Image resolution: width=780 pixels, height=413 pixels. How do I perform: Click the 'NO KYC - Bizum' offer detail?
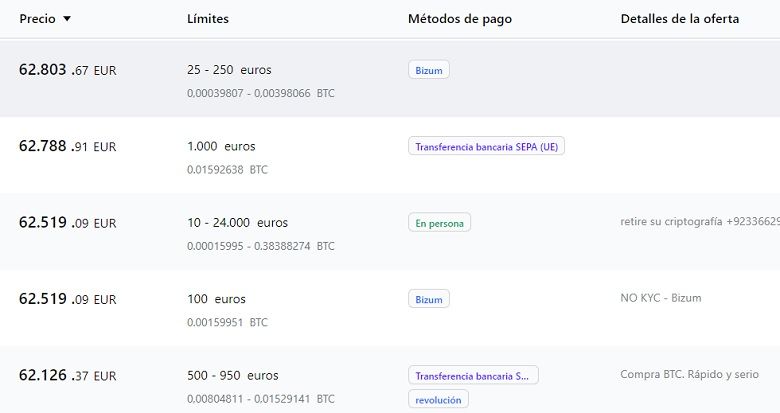tap(661, 298)
